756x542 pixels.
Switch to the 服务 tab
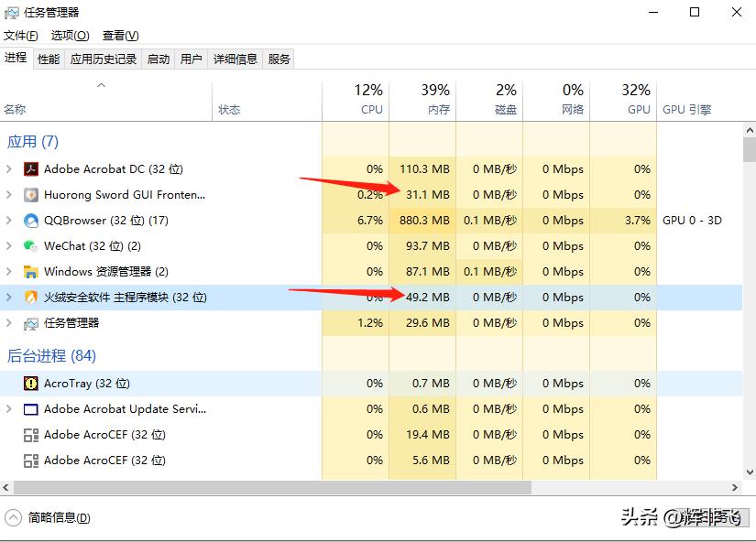tap(279, 58)
